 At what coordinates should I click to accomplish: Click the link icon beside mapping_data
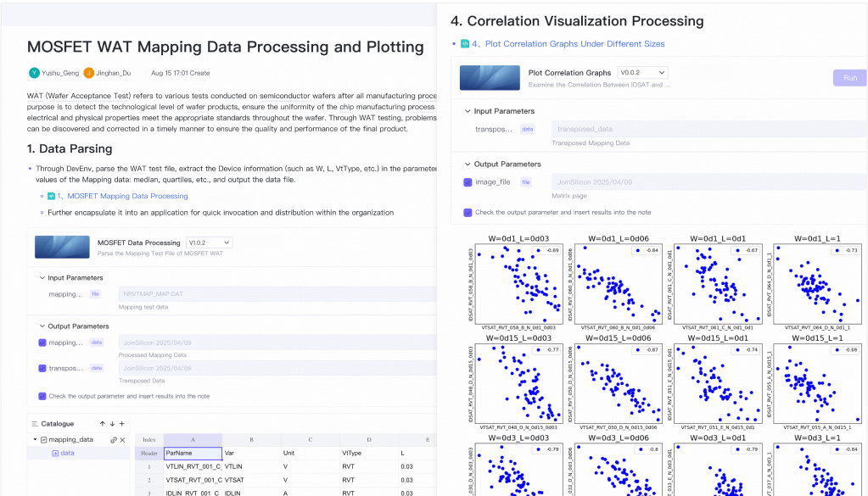click(114, 440)
